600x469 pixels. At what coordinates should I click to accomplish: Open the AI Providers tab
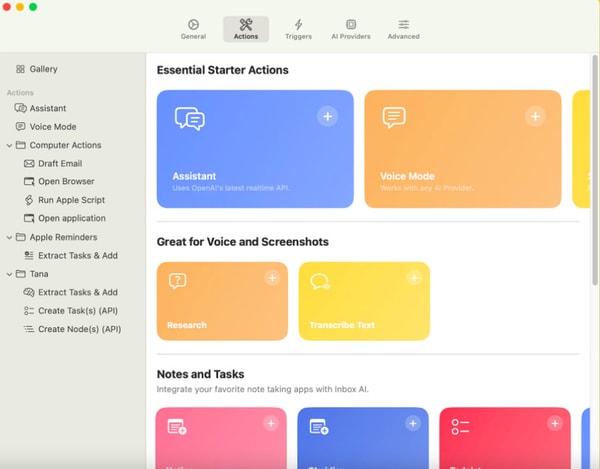[350, 29]
